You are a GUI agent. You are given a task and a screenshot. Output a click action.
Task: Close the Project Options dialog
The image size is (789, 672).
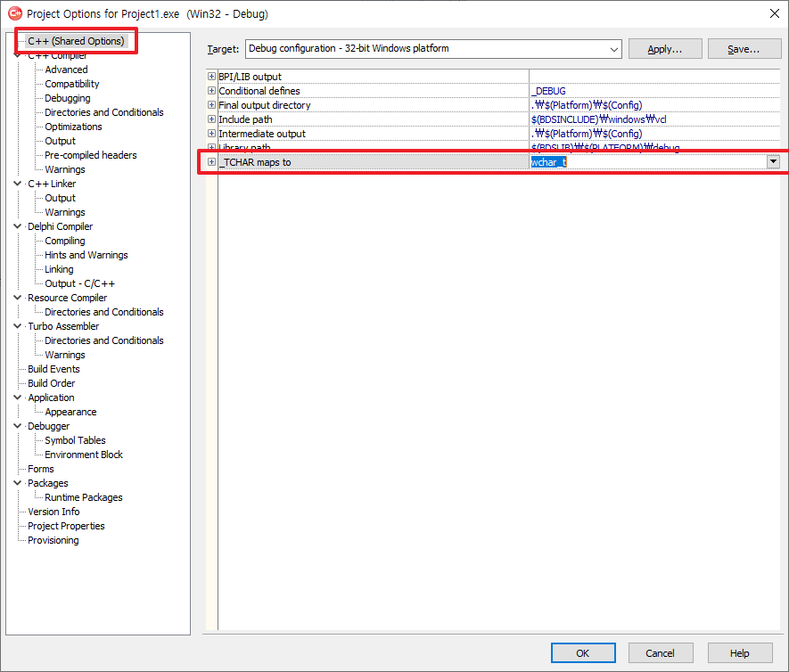[775, 13]
